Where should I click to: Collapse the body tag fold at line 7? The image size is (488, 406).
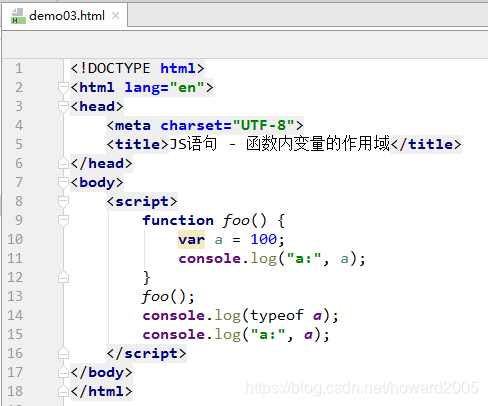click(x=63, y=183)
